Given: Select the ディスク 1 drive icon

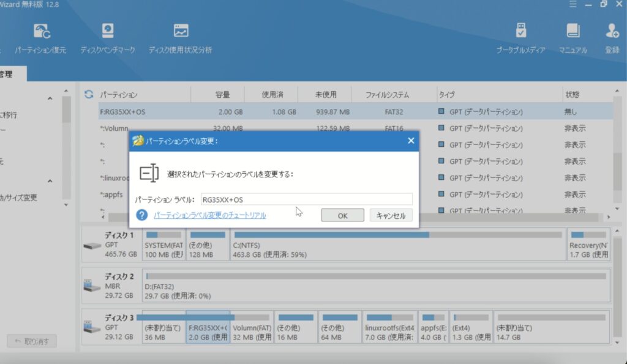Looking at the screenshot, I should [92, 246].
